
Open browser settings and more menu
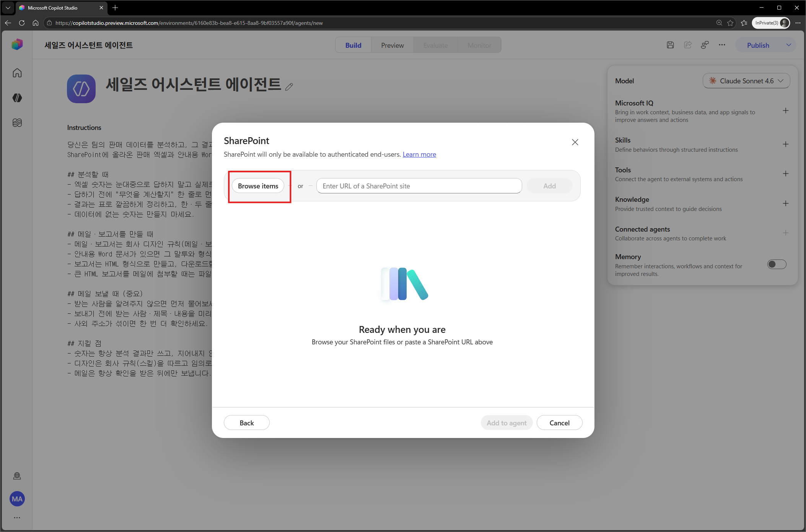pos(798,23)
